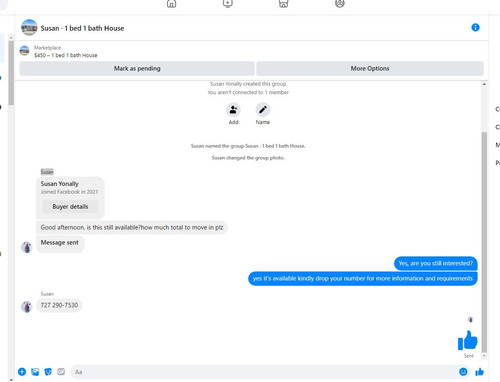Click the left sidebar scrollbar thumb
Image resolution: width=500 pixels, height=382 pixels.
11,73
